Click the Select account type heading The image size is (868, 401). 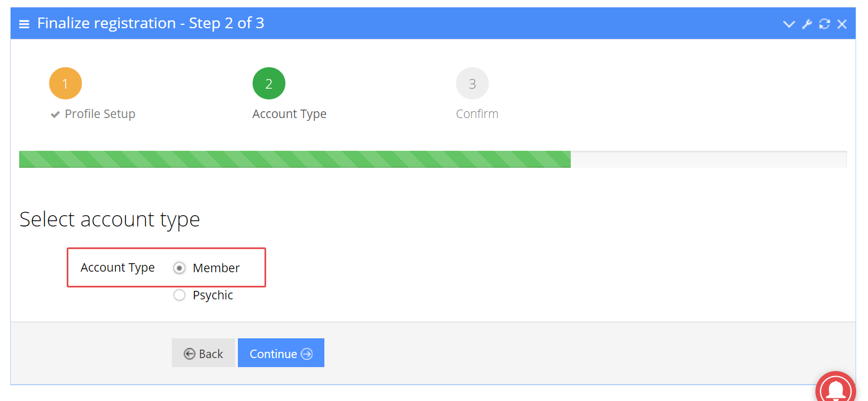coord(110,219)
